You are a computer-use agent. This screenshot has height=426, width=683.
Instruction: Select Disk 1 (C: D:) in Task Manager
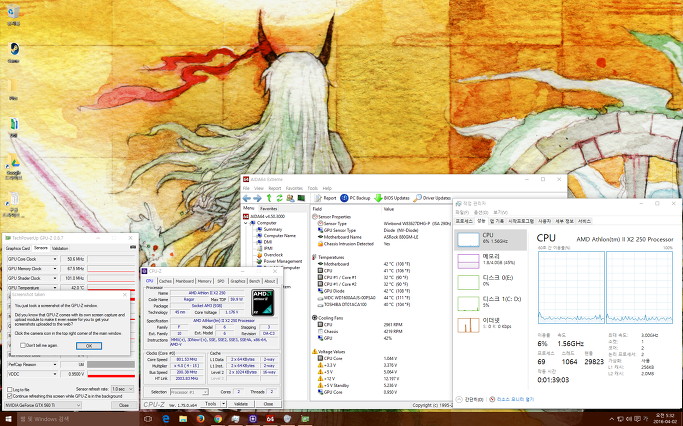click(x=490, y=303)
